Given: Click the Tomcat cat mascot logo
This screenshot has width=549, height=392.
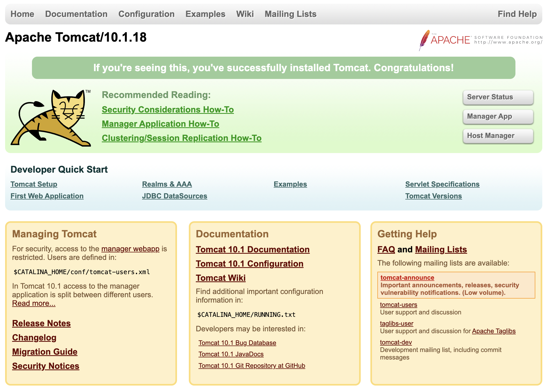Looking at the screenshot, I should coord(51,118).
